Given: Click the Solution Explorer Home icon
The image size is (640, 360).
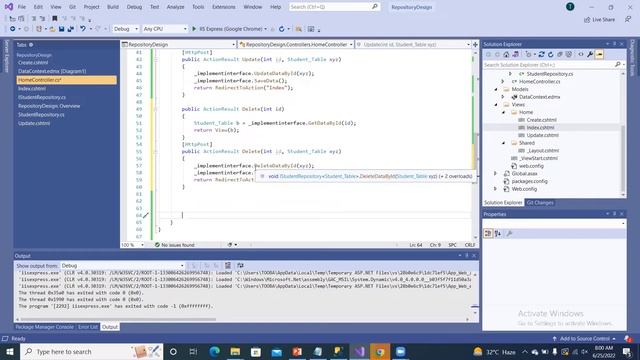Looking at the screenshot, I should (506, 54).
